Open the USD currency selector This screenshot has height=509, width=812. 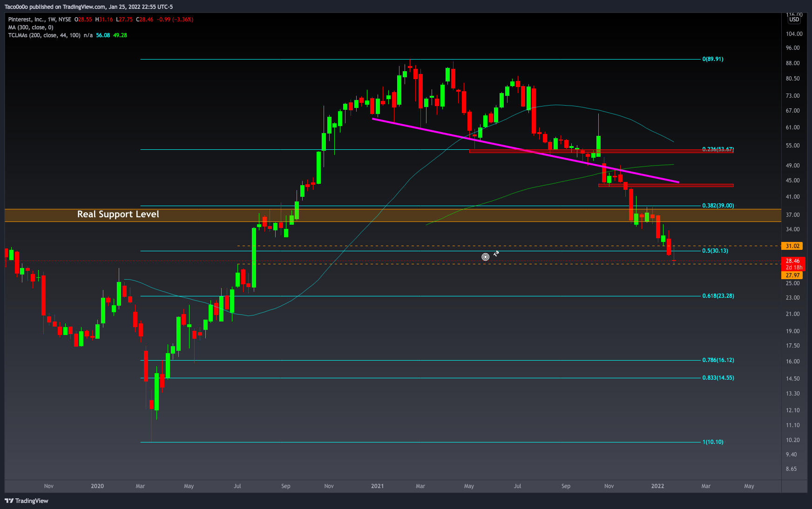point(794,20)
